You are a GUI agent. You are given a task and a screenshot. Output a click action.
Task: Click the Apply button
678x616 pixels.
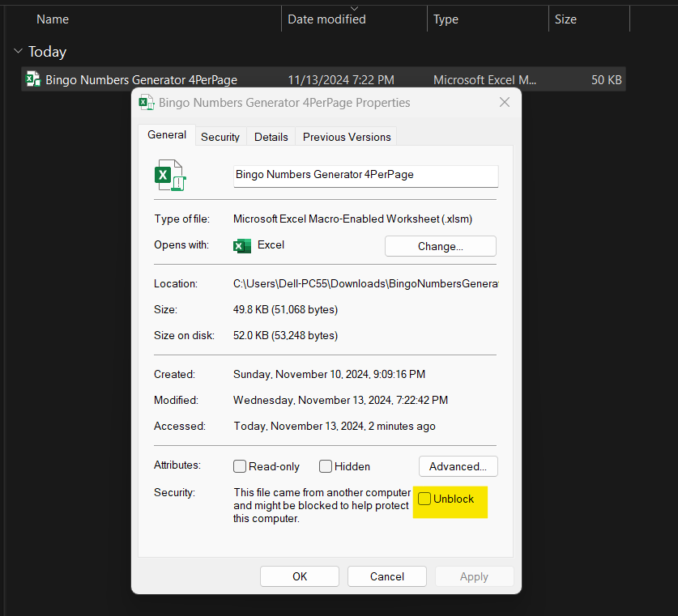click(x=474, y=576)
